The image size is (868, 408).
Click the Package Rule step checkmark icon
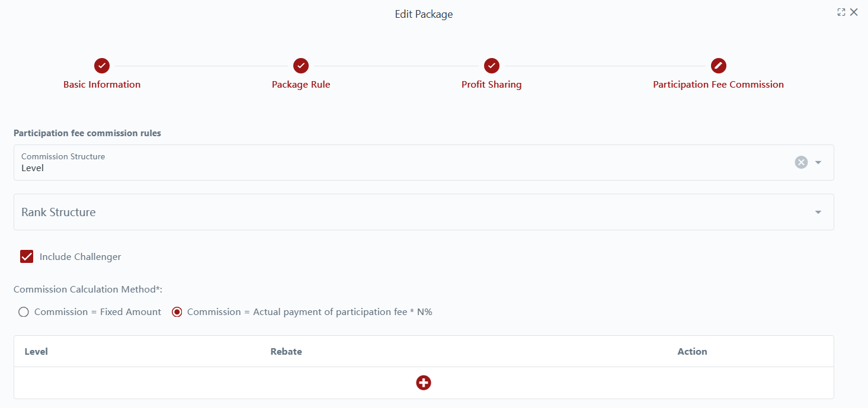301,66
